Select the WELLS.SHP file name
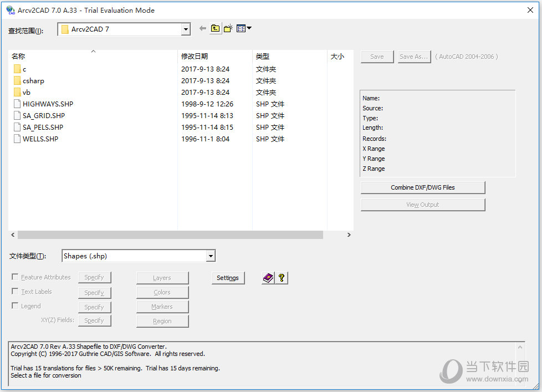 coord(40,139)
